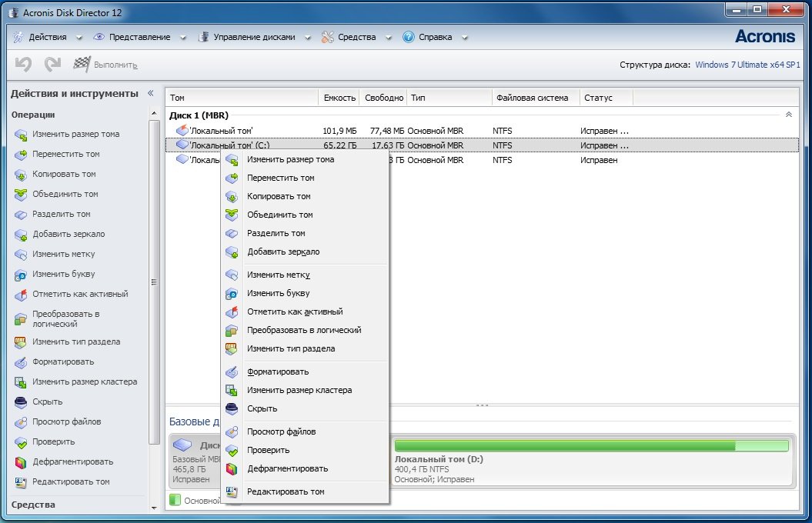Collapse the Действия и инструменты panel
The height and width of the screenshot is (523, 812).
pyautogui.click(x=151, y=93)
